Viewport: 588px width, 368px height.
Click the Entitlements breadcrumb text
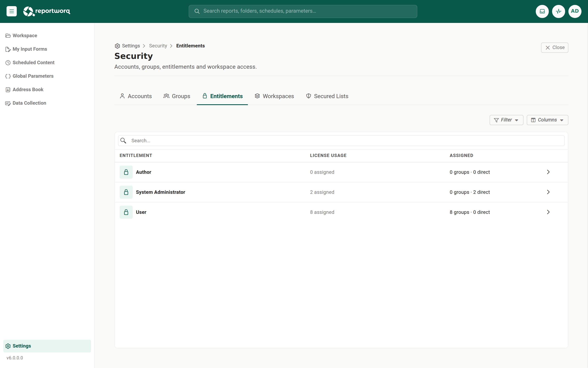(x=190, y=46)
